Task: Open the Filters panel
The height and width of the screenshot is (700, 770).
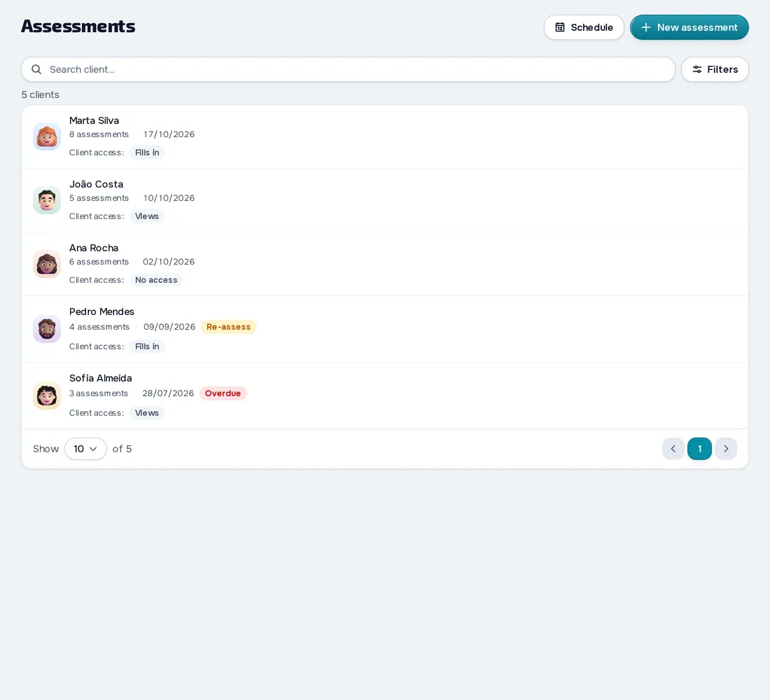Action: (x=715, y=69)
